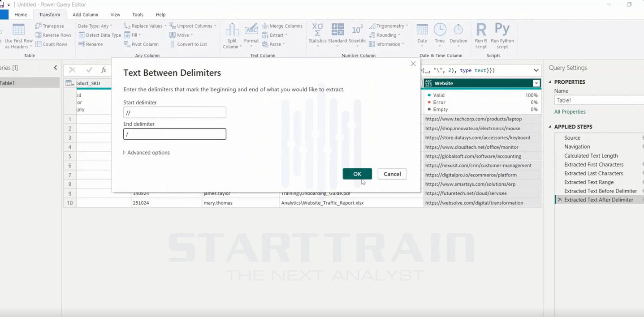Collapse the APPLIED STEPS section
Screen dimensions: 644x317
(551, 127)
